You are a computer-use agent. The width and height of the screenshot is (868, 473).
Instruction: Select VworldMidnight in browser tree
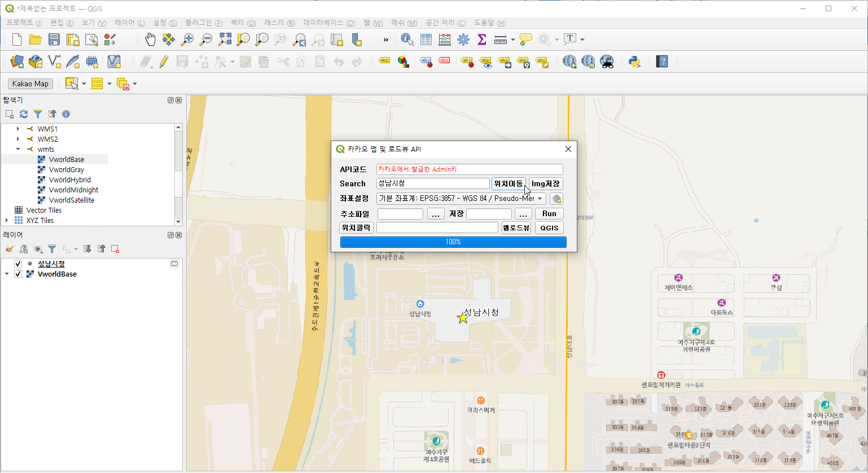tap(73, 190)
